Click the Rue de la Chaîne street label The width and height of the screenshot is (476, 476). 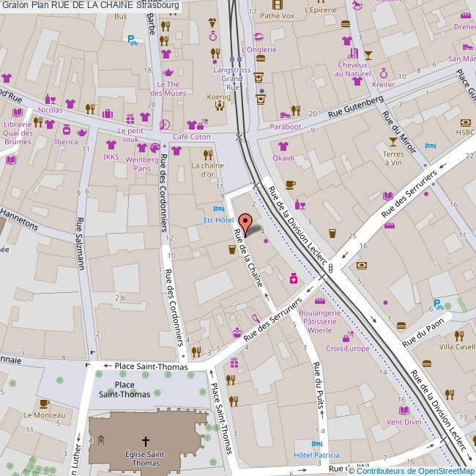pyautogui.click(x=248, y=260)
